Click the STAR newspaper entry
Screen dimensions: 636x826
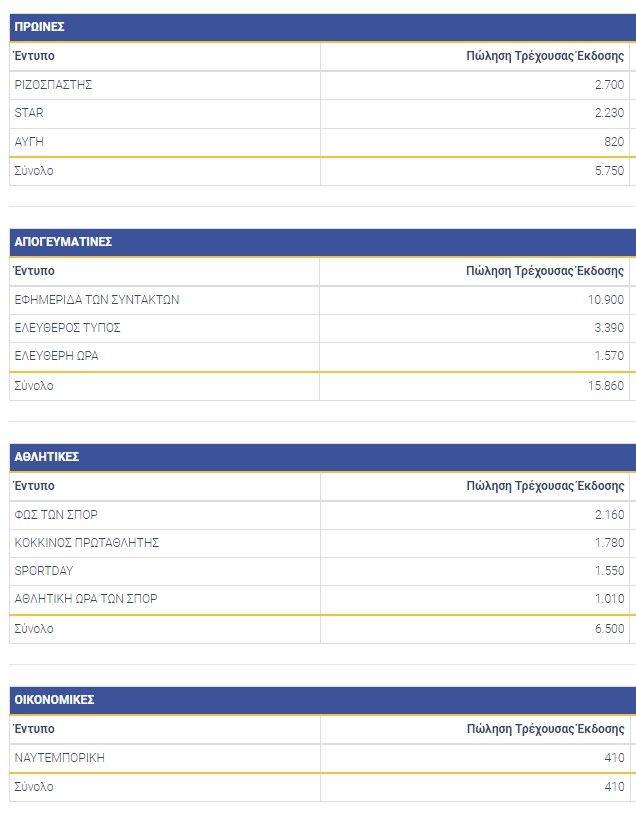(x=30, y=113)
